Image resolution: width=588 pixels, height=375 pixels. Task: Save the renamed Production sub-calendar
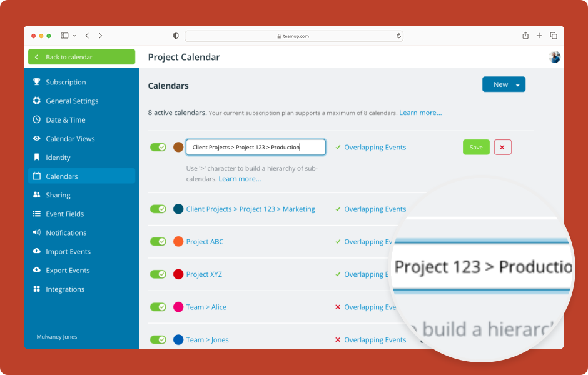[475, 146]
